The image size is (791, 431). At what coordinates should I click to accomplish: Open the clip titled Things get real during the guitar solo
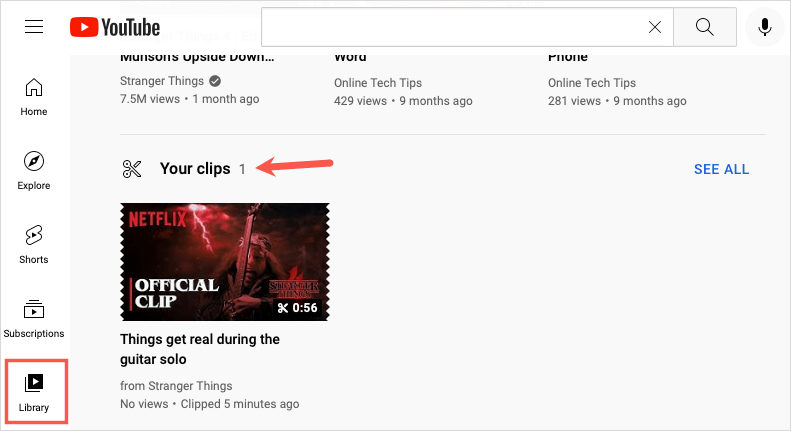pos(200,349)
